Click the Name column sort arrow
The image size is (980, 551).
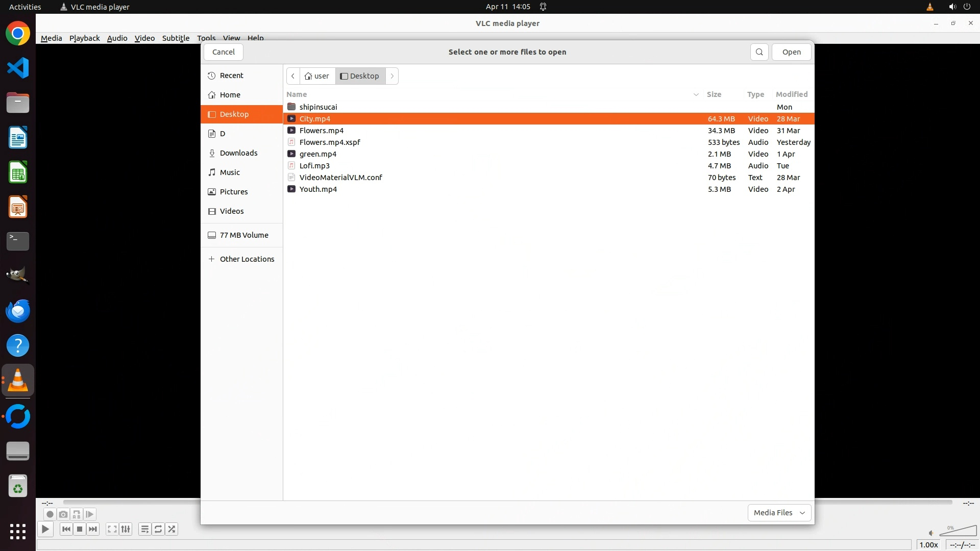click(x=696, y=94)
